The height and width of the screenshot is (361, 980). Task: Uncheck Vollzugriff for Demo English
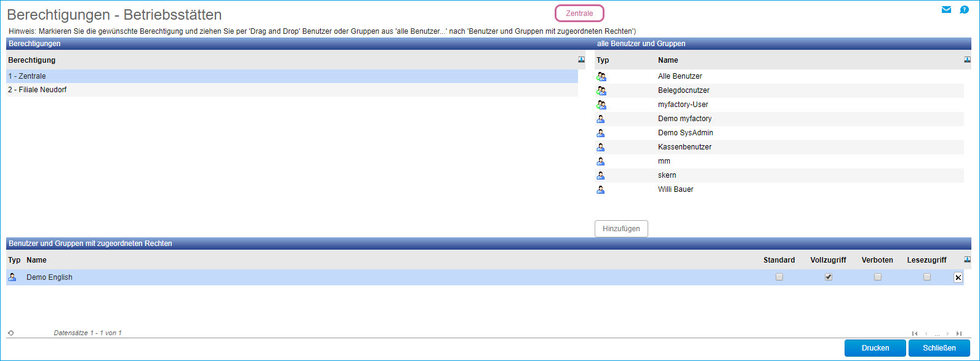coord(829,277)
